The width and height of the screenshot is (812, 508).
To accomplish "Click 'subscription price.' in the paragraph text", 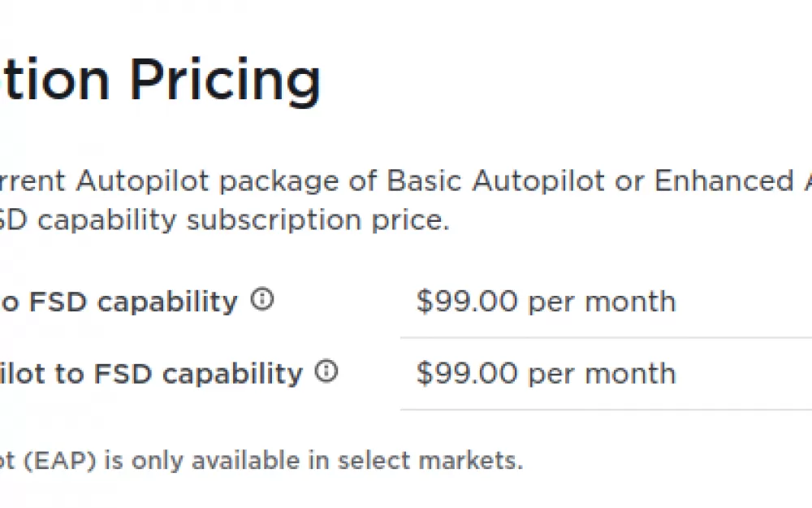I will click(318, 220).
